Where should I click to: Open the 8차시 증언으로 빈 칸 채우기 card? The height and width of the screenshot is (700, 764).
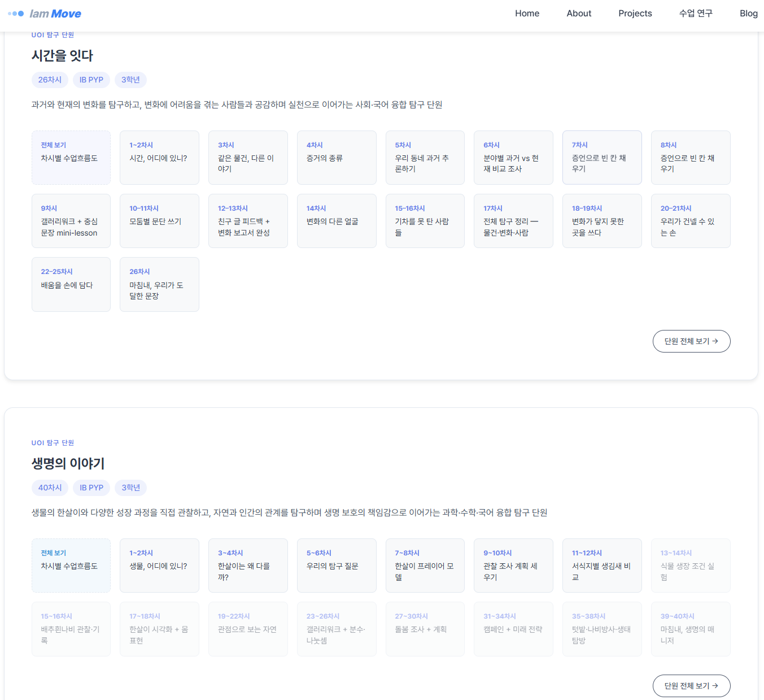click(x=691, y=158)
